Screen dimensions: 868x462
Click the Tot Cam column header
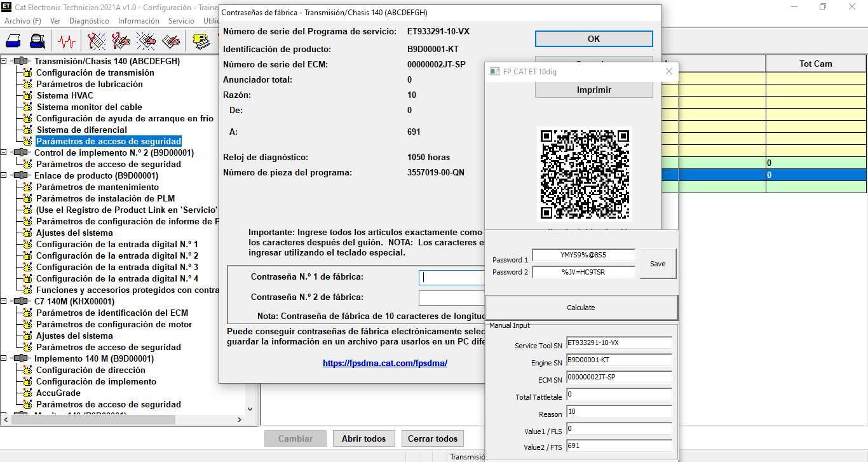pos(816,64)
